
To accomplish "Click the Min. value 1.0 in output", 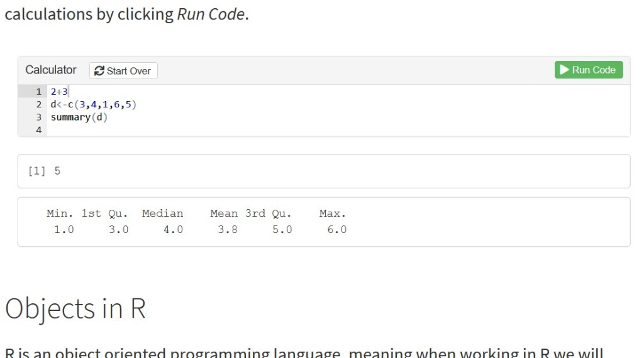I will (64, 230).
